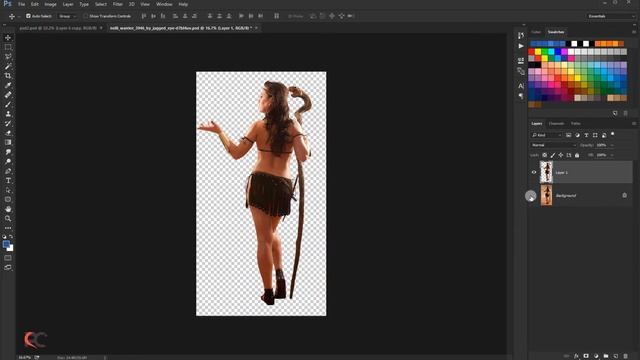Delete layer trash icon in Layers panel
The image size is (640, 360).
[x=625, y=356]
